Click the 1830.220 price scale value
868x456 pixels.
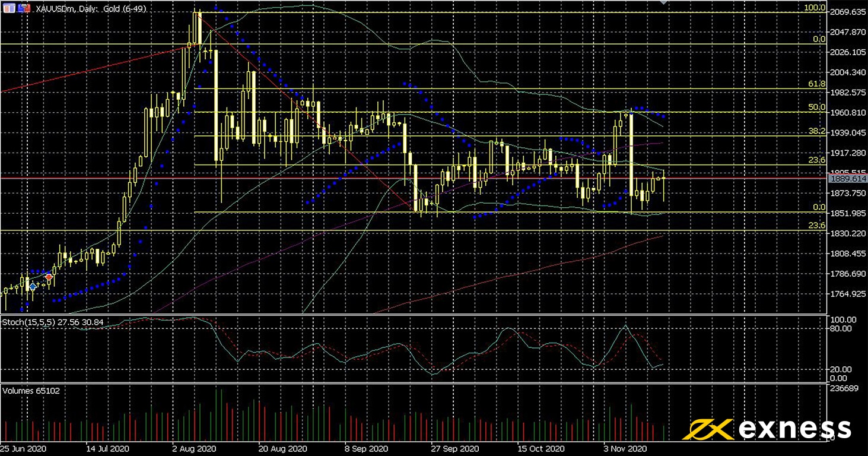click(x=847, y=233)
